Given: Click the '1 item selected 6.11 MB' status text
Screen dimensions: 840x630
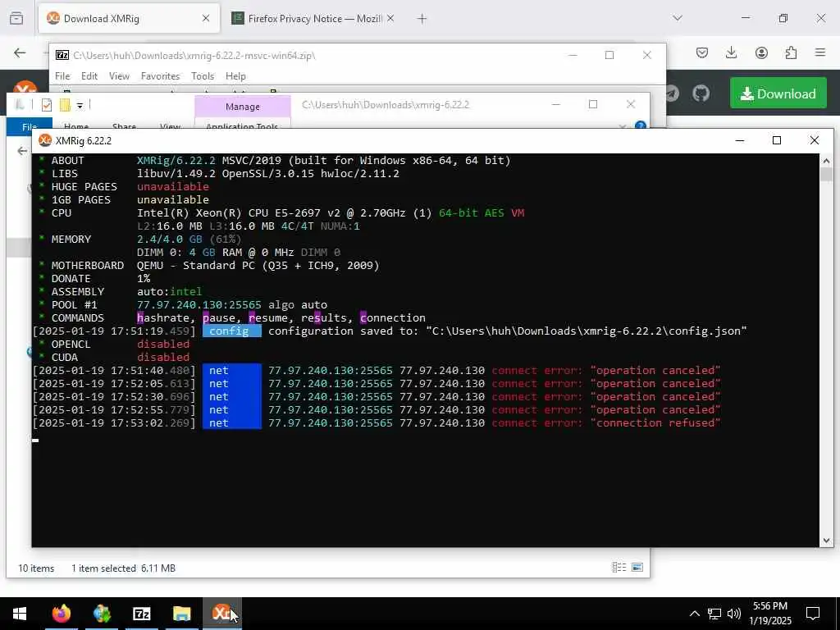Looking at the screenshot, I should tap(123, 568).
